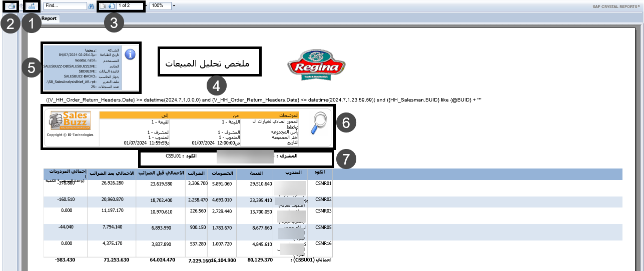Select the Report tab

49,18
